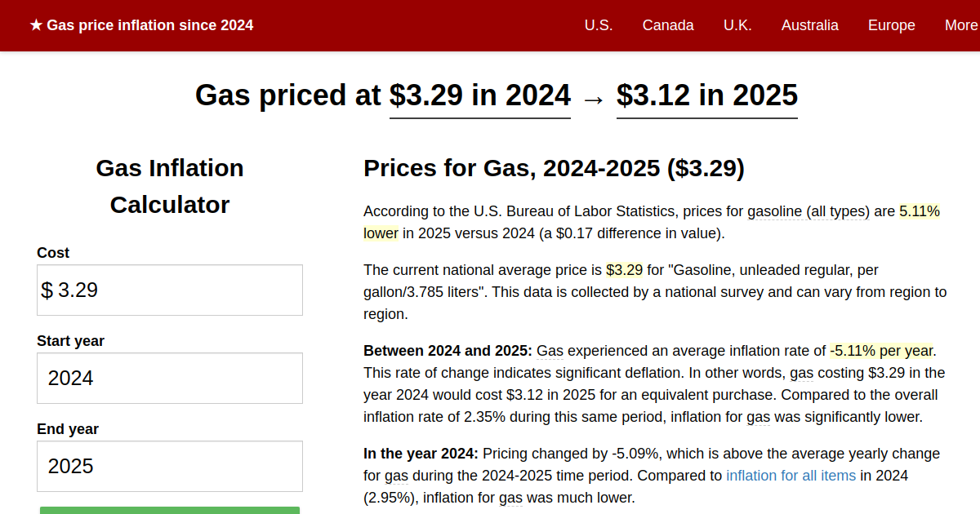
Task: Click the underlined $3.12 in 2025 value
Action: tap(706, 95)
